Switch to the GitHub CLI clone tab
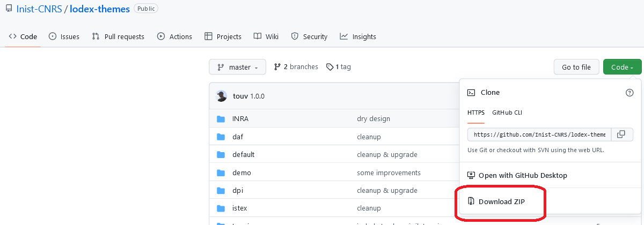The height and width of the screenshot is (225, 644). coord(507,112)
